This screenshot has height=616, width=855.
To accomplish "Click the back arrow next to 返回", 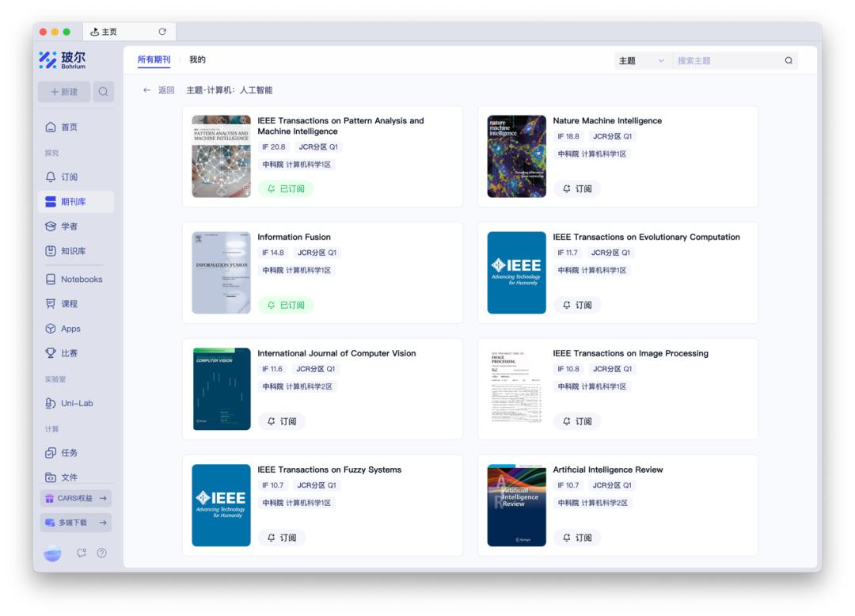I will pos(146,90).
